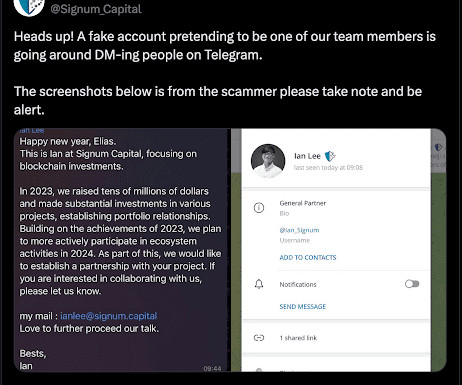Click the info icon beside General Partner
462x385 pixels.
pyautogui.click(x=259, y=208)
